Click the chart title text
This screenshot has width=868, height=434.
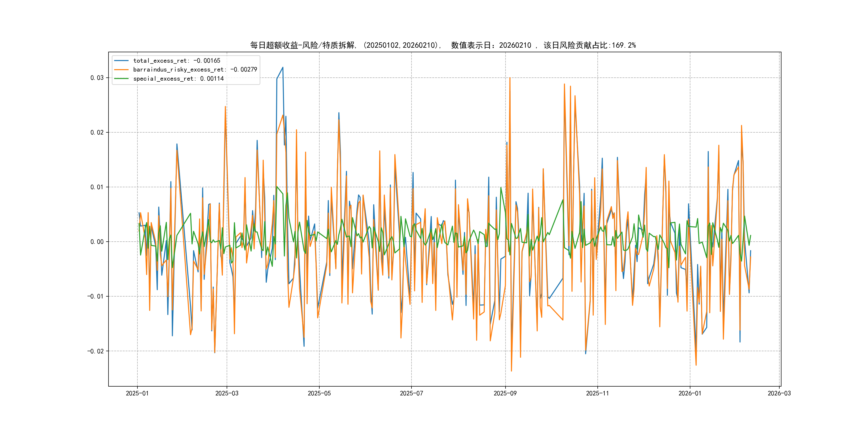click(442, 45)
